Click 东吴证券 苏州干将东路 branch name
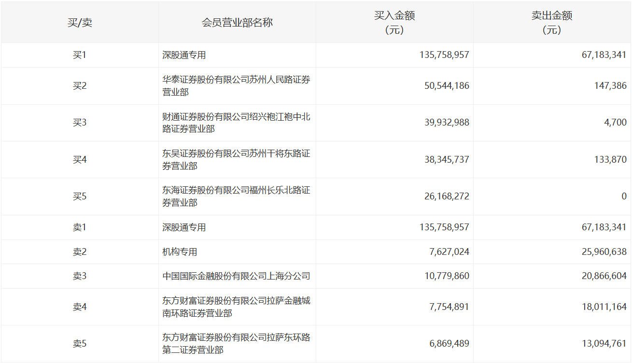Screen dimensions: 632x364 pos(236,159)
